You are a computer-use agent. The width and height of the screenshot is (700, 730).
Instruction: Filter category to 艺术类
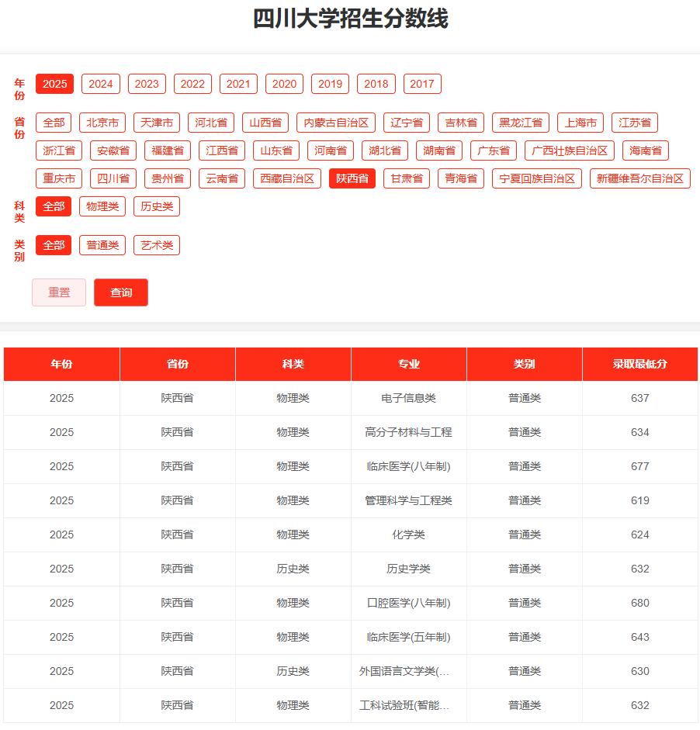pyautogui.click(x=157, y=245)
